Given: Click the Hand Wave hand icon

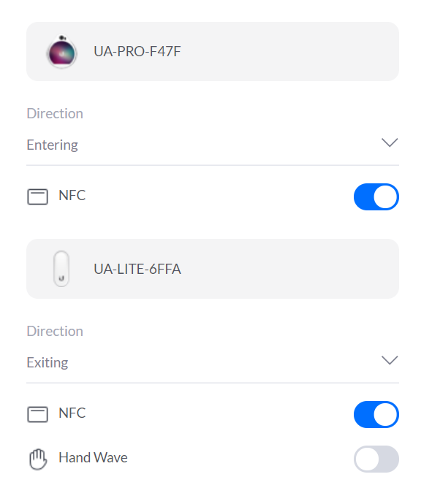Looking at the screenshot, I should click(x=38, y=459).
